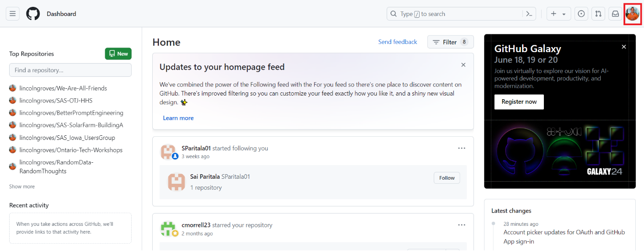644x251 pixels.
Task: Open lincolngroves/BetterPromptEngineering repository
Action: [x=71, y=113]
